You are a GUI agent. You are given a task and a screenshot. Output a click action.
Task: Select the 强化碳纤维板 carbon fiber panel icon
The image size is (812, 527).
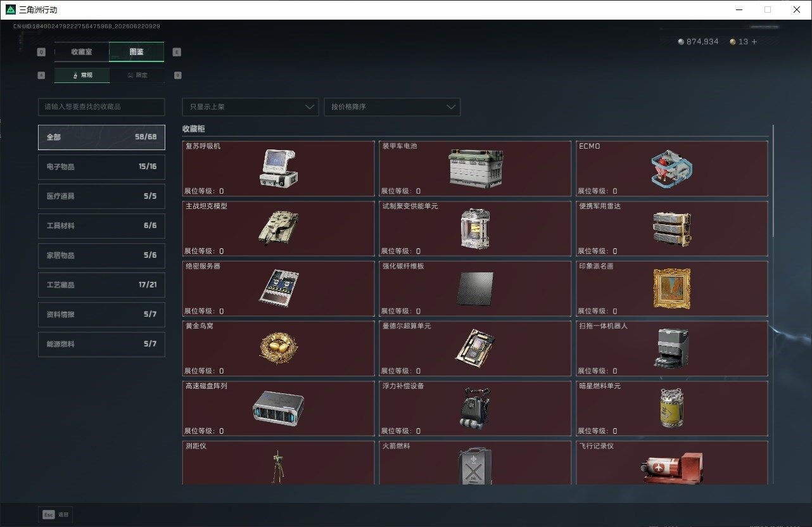pos(476,288)
